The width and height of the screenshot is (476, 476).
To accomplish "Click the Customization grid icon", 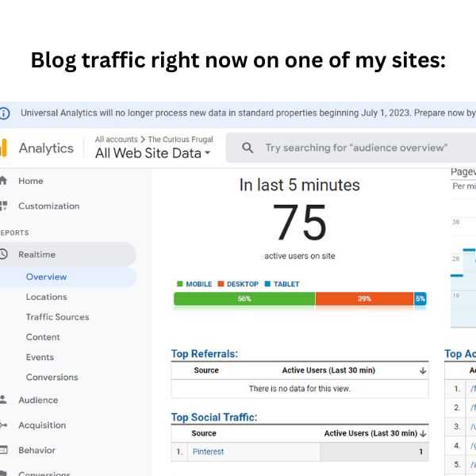I will tap(3, 205).
